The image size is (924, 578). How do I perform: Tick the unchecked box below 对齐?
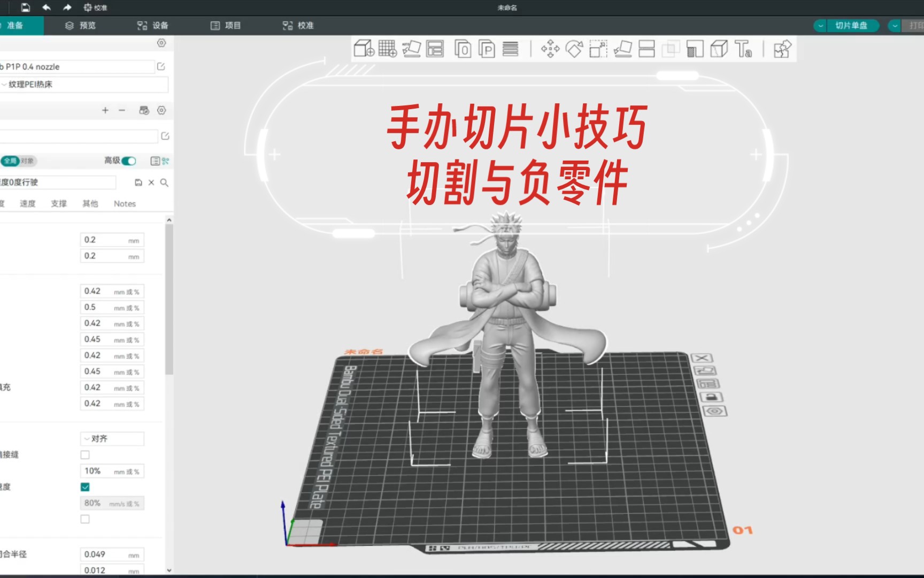(x=85, y=455)
